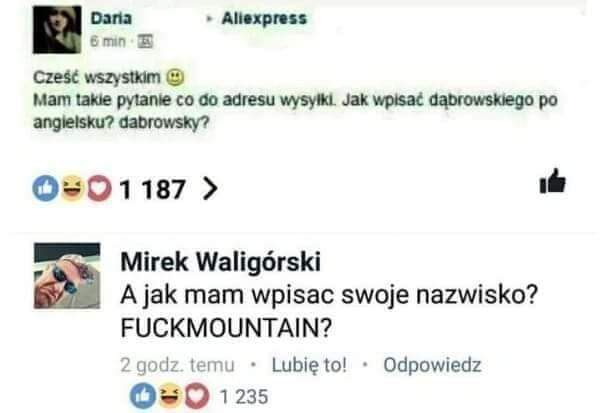Click the 2 godz. temu comment timestamp
The height and width of the screenshot is (413, 610).
tap(177, 365)
